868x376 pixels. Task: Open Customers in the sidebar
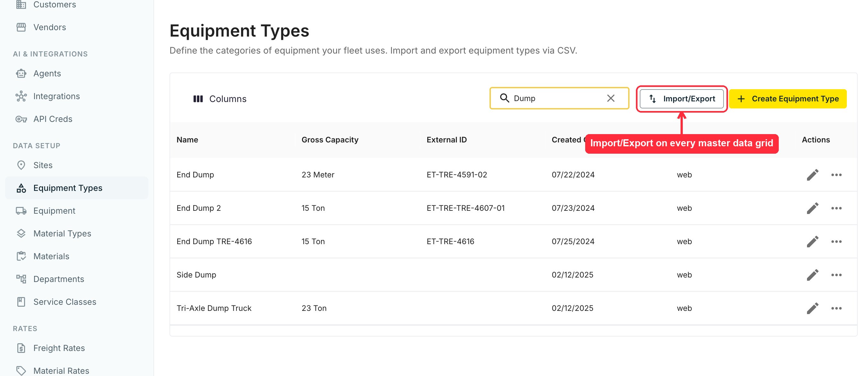[76, 4]
